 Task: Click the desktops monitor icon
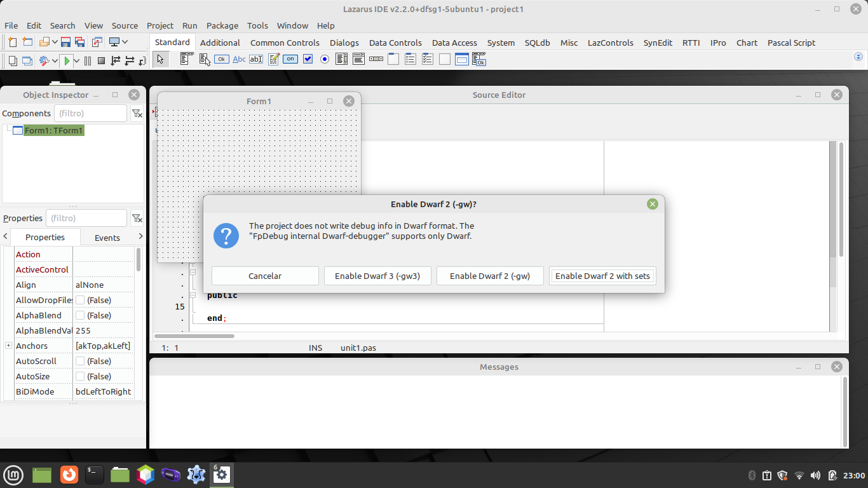pos(114,42)
